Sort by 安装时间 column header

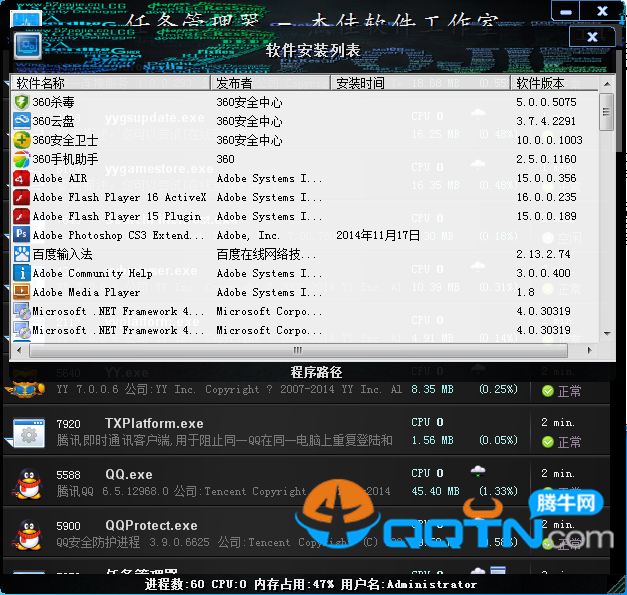coord(420,83)
